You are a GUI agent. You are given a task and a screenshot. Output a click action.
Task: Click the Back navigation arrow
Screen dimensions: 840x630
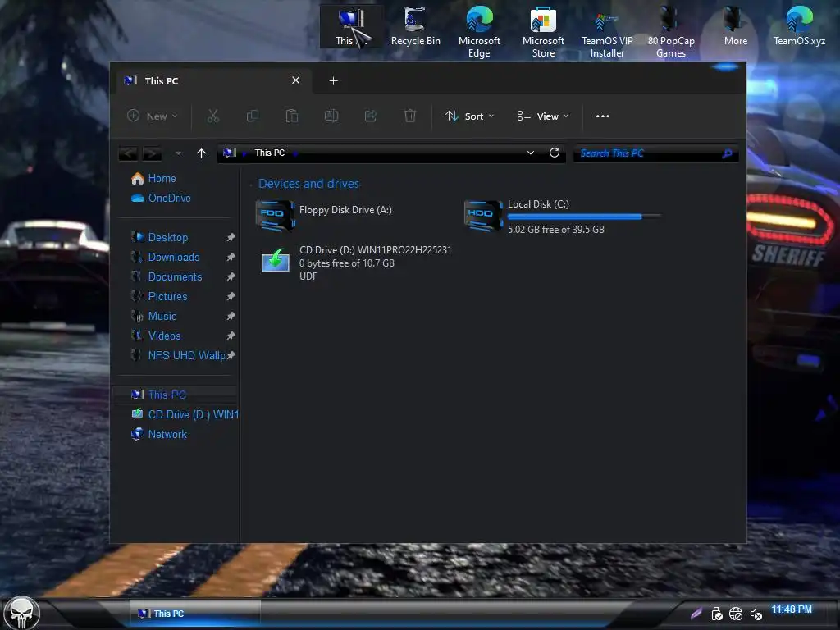pyautogui.click(x=128, y=153)
